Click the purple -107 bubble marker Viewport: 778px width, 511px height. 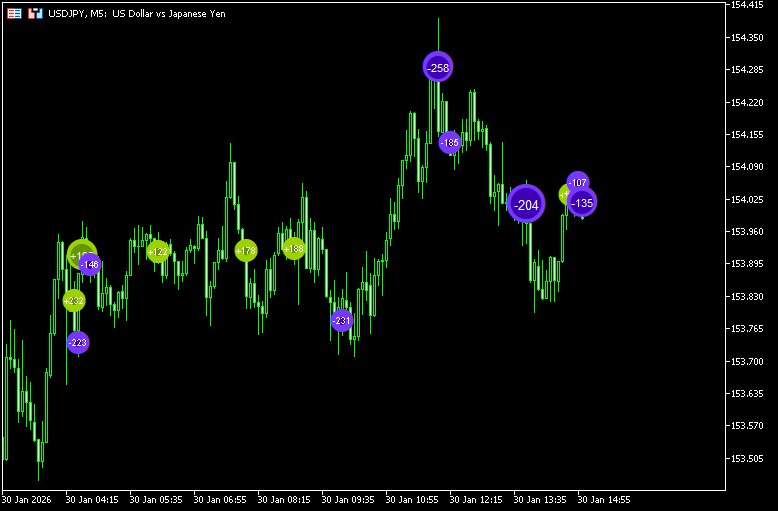pyautogui.click(x=578, y=183)
